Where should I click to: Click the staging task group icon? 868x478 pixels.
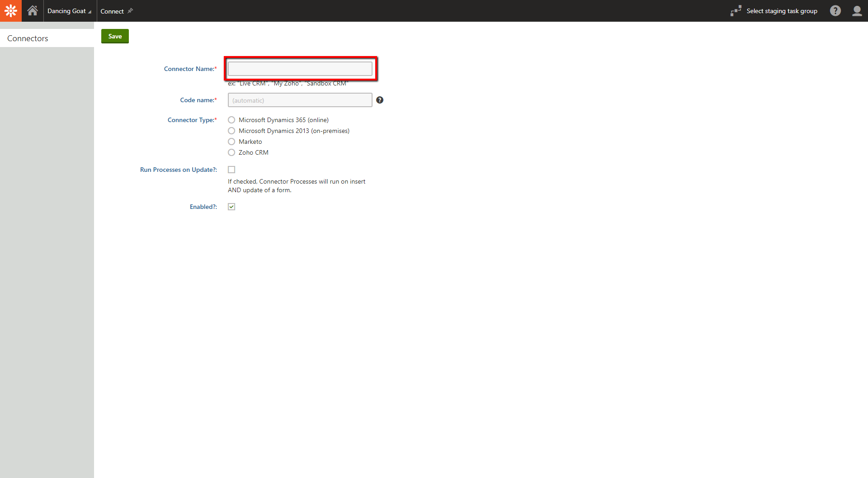(736, 11)
